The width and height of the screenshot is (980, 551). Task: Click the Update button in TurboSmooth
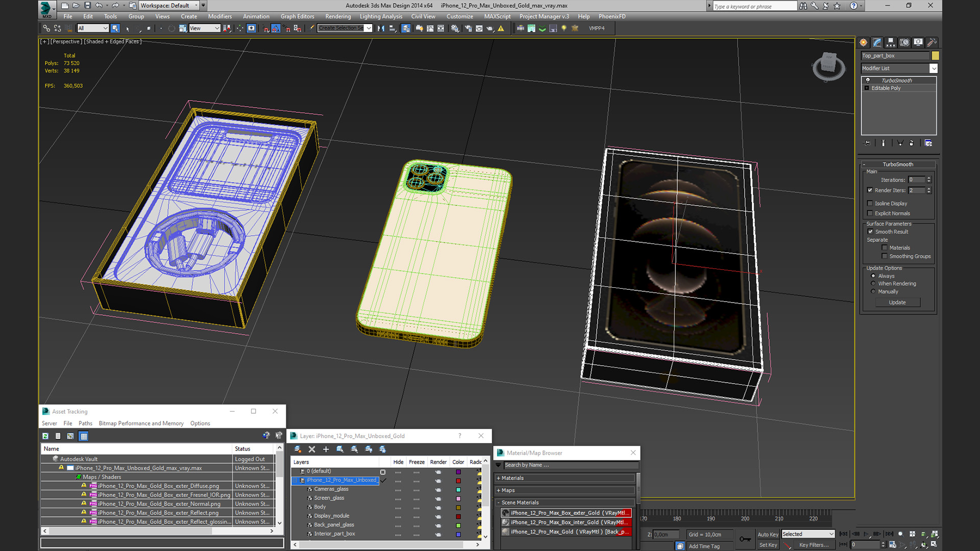pyautogui.click(x=897, y=303)
